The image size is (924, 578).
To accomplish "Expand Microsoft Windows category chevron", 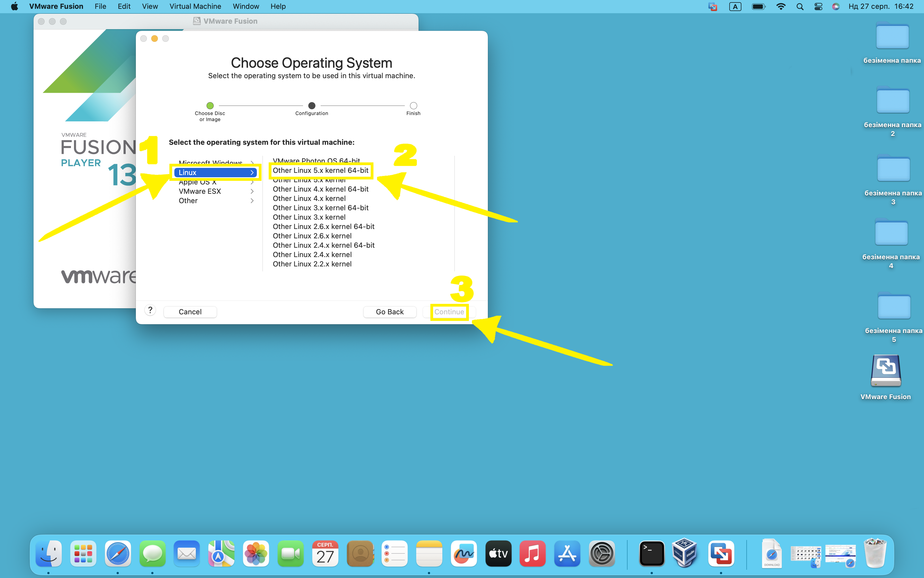I will pos(252,163).
